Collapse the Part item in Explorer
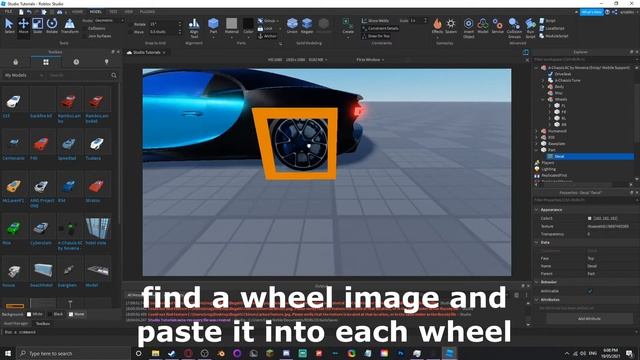 point(537,150)
